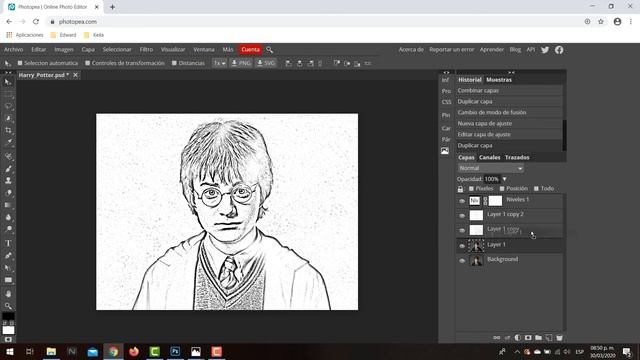640x360 pixels.
Task: Select the Lasso tool
Action: [8, 106]
